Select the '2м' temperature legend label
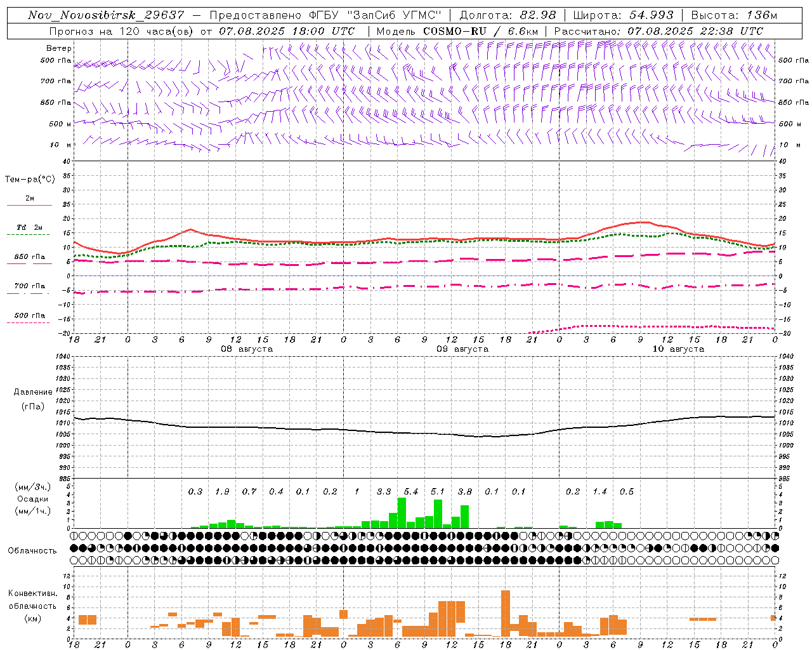 tap(29, 198)
